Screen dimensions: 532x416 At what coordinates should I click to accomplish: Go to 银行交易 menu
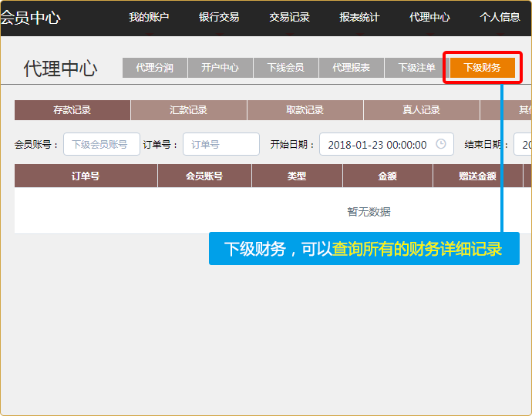(219, 17)
